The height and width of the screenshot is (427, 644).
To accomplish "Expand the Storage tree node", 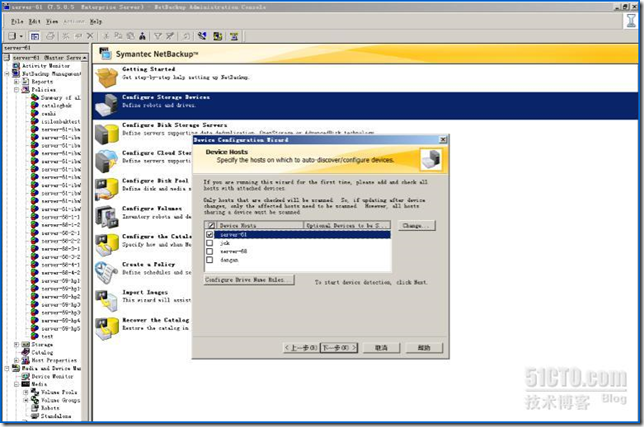I will click(x=16, y=344).
